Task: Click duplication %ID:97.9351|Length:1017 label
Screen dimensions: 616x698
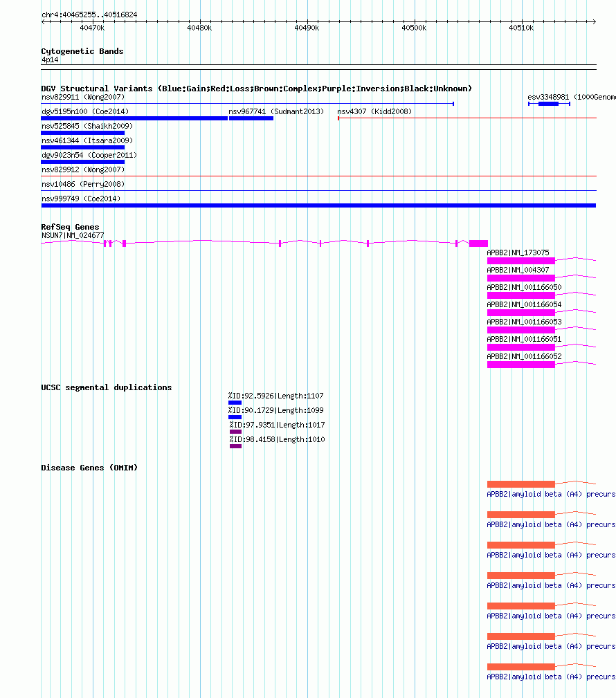Action: pos(277,425)
